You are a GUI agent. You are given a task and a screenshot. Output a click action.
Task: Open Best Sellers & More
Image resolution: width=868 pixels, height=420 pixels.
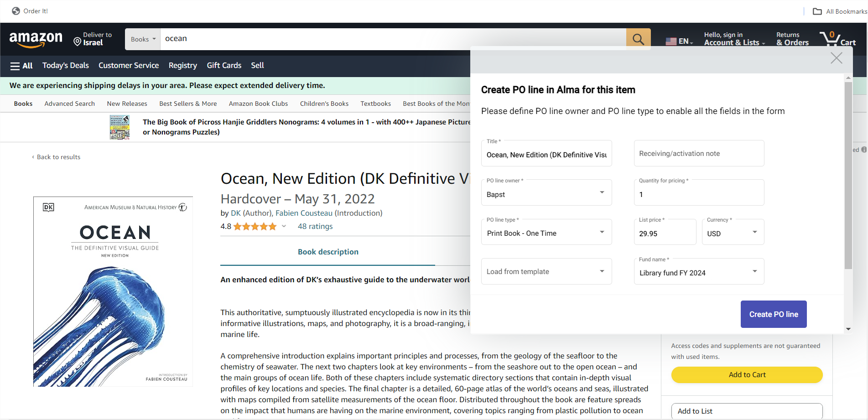pyautogui.click(x=188, y=104)
